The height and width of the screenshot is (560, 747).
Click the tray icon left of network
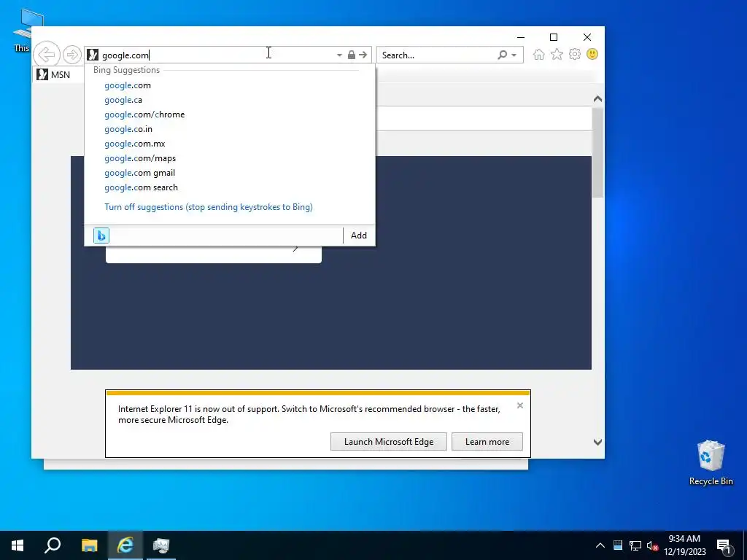tap(618, 545)
